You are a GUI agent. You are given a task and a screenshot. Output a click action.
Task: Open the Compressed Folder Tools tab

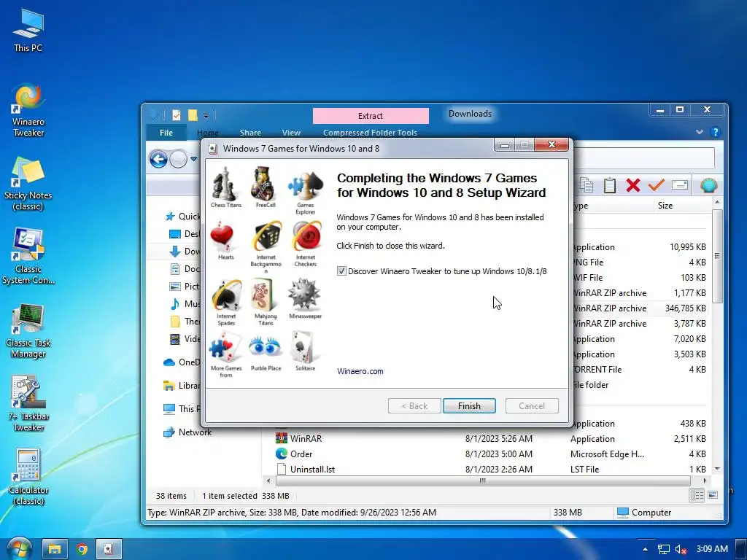click(x=370, y=133)
